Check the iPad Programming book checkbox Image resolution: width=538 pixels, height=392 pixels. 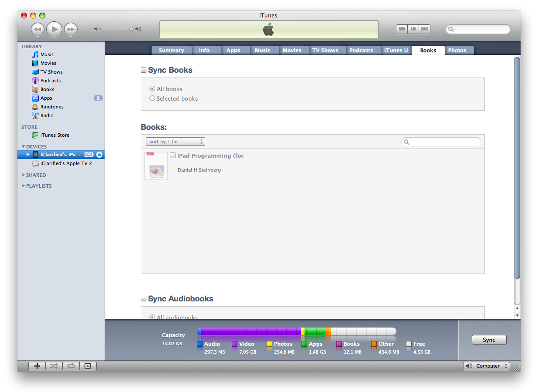[173, 155]
